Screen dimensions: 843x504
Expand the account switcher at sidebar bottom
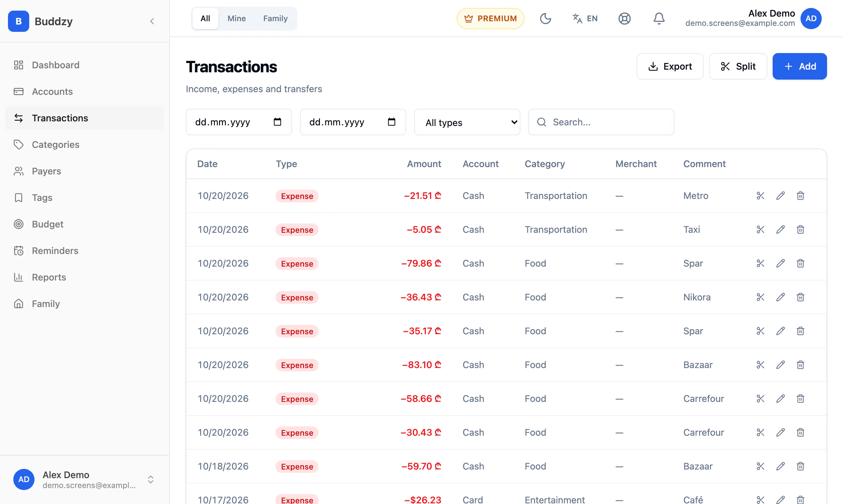point(151,479)
